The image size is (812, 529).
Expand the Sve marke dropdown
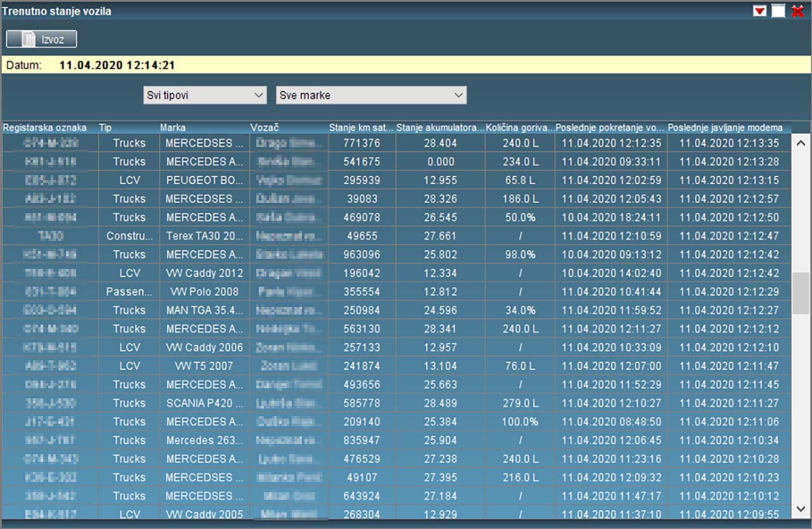[371, 95]
